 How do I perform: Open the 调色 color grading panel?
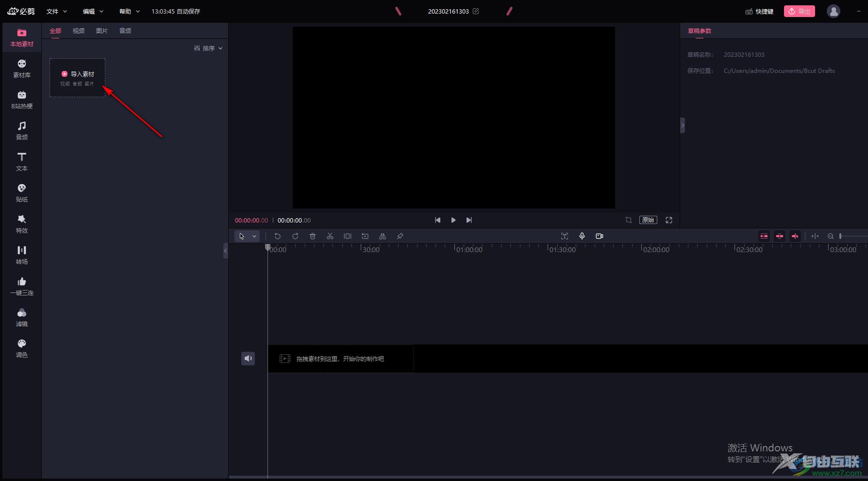[x=22, y=349]
